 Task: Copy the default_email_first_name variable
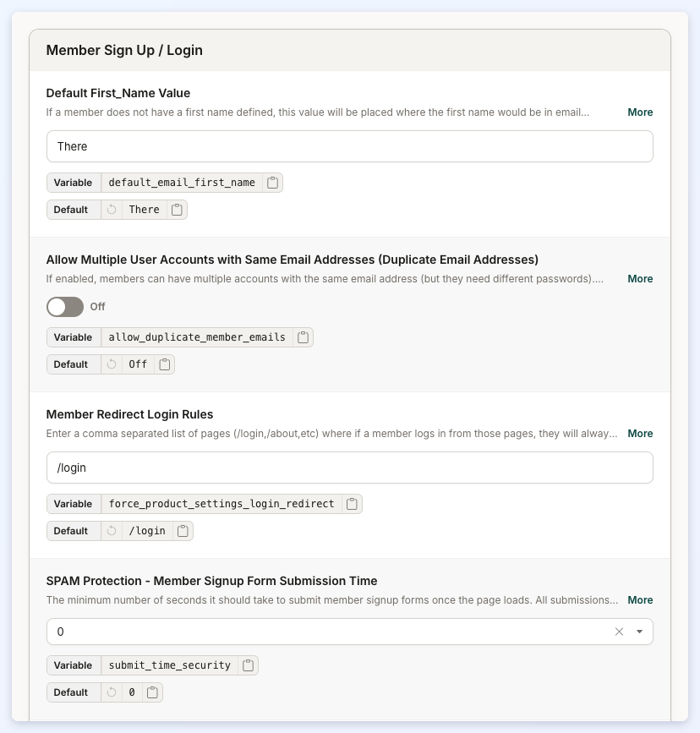pyautogui.click(x=272, y=183)
